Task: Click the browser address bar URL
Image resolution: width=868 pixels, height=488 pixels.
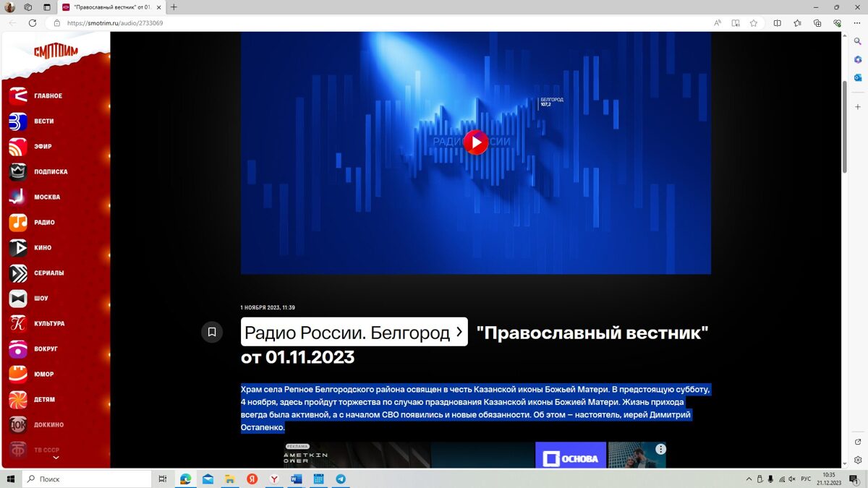Action: pos(115,23)
